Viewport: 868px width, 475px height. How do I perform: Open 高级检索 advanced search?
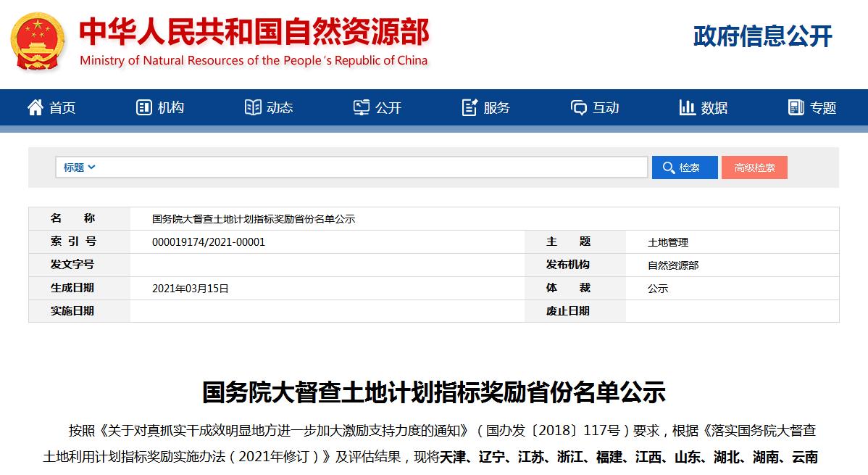pyautogui.click(x=754, y=168)
